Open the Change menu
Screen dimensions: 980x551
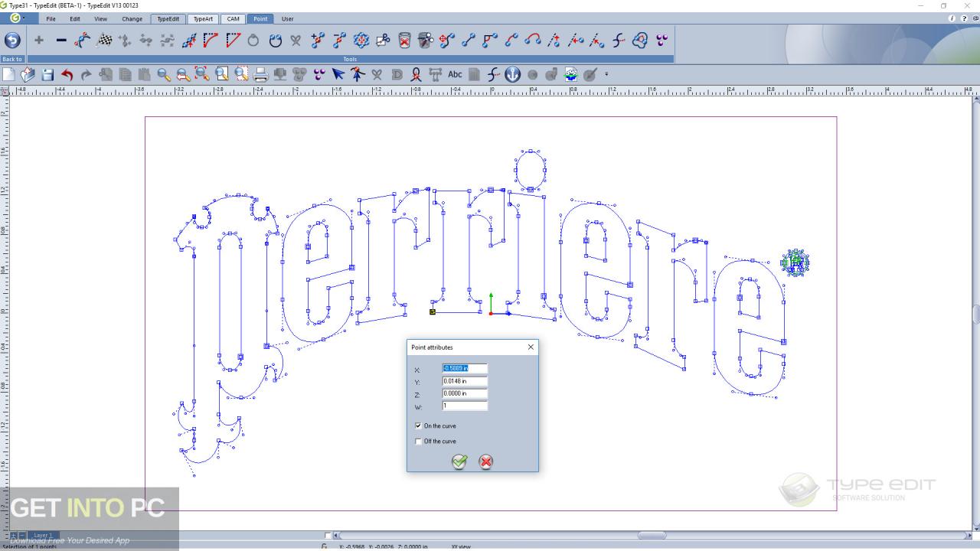click(132, 18)
